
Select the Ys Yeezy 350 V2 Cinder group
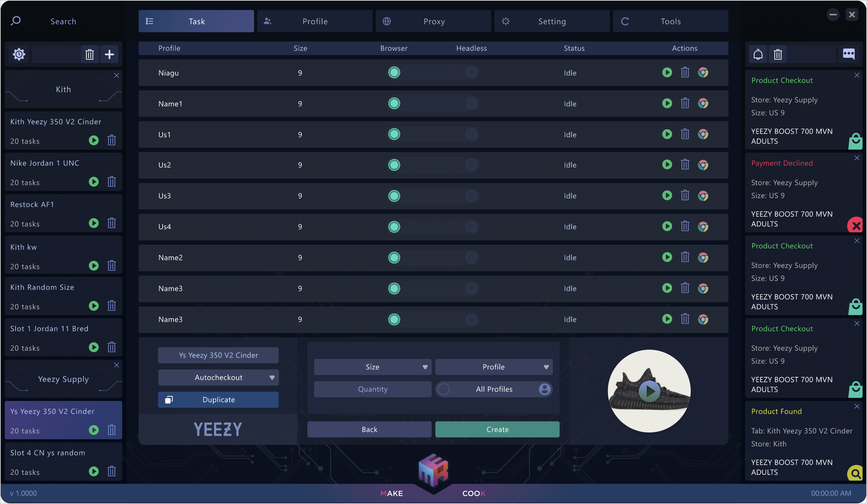pyautogui.click(x=63, y=420)
